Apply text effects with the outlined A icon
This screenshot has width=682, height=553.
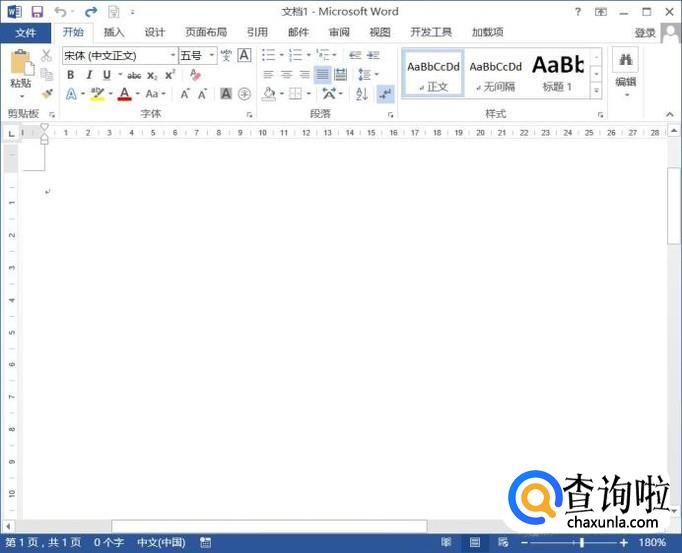click(71, 94)
